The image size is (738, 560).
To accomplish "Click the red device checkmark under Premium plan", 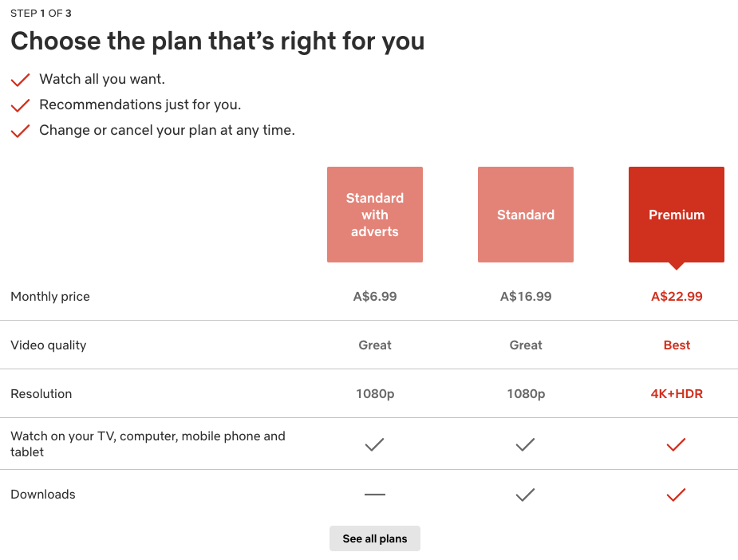I will (676, 444).
